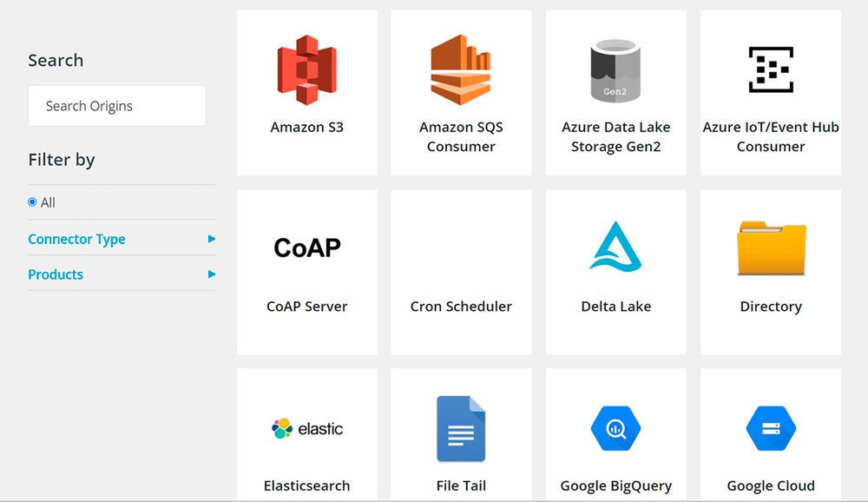
Task: Open the Delta Lake connector icon
Action: [615, 248]
